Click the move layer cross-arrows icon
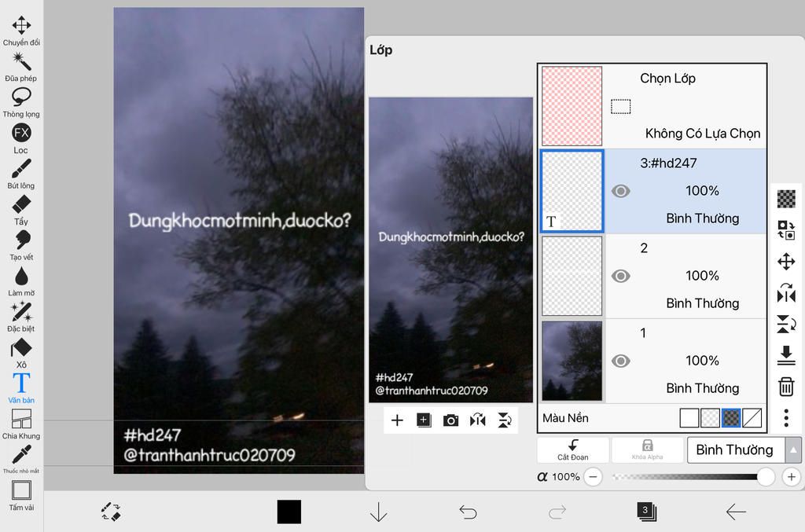 pyautogui.click(x=786, y=262)
